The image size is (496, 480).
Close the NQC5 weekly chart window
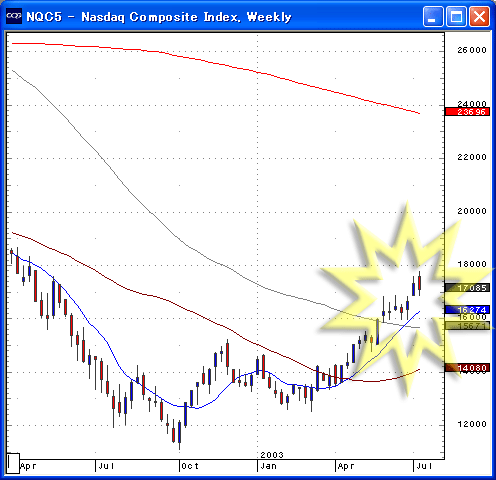click(x=479, y=16)
